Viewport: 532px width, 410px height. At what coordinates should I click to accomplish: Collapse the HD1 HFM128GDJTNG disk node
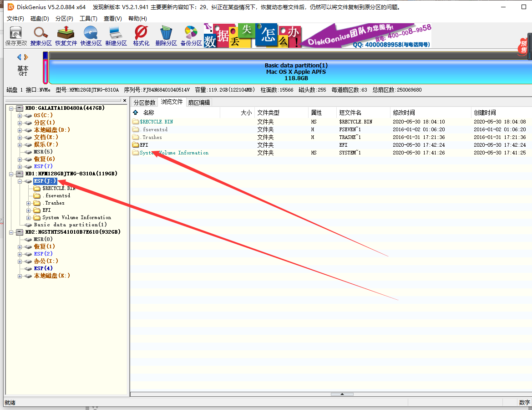click(x=11, y=174)
